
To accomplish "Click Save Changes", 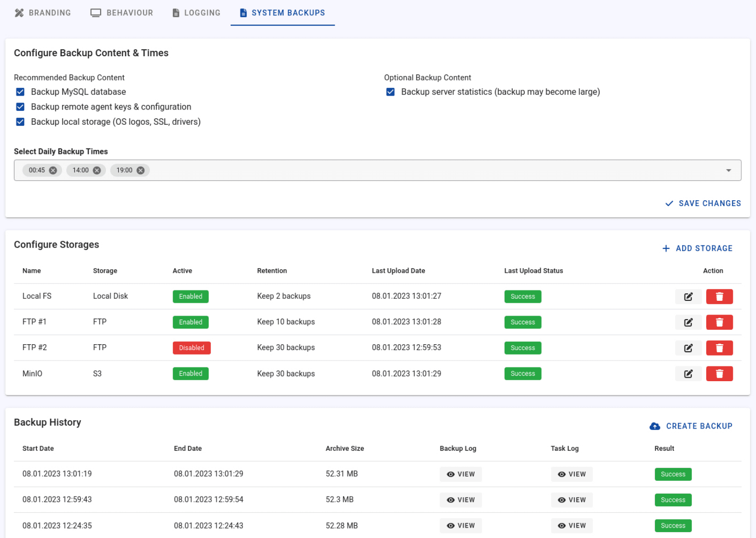I will pos(703,203).
